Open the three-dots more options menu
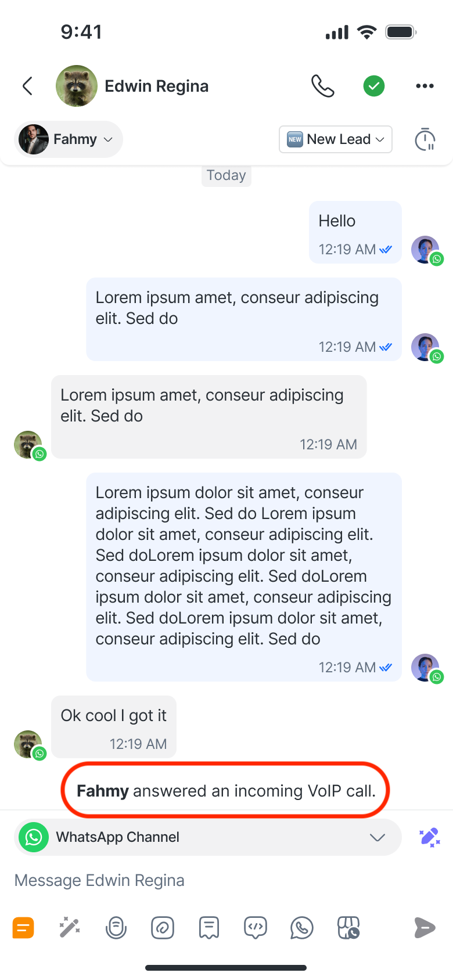 tap(425, 86)
